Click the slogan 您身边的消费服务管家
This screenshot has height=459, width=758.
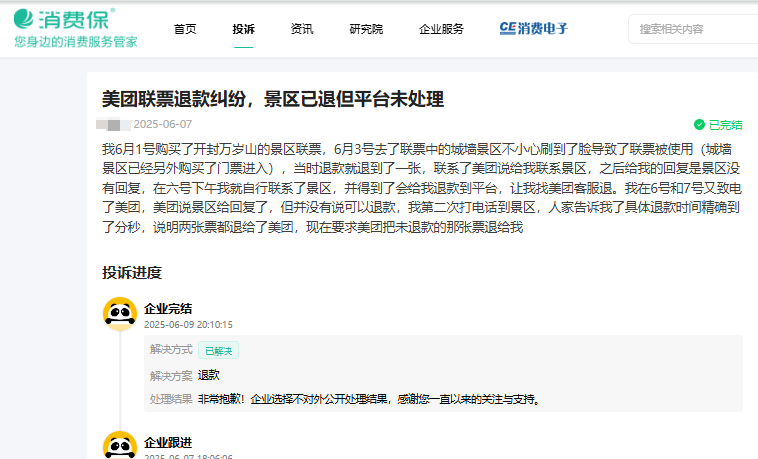pos(76,42)
